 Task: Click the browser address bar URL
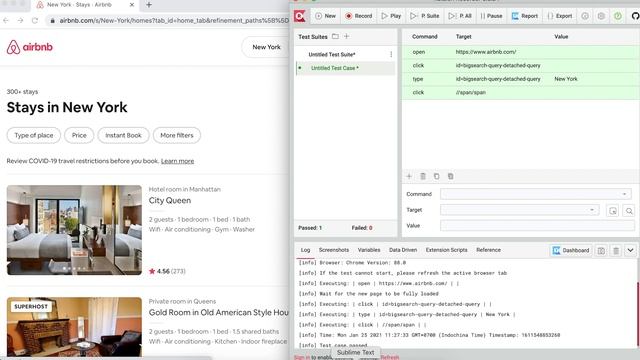tap(174, 20)
